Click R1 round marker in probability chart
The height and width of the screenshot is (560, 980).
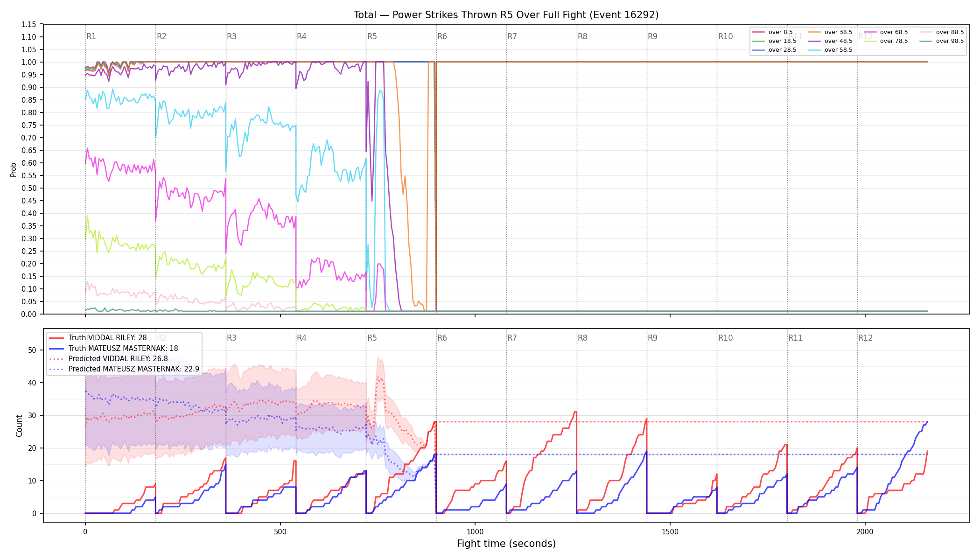tap(91, 36)
